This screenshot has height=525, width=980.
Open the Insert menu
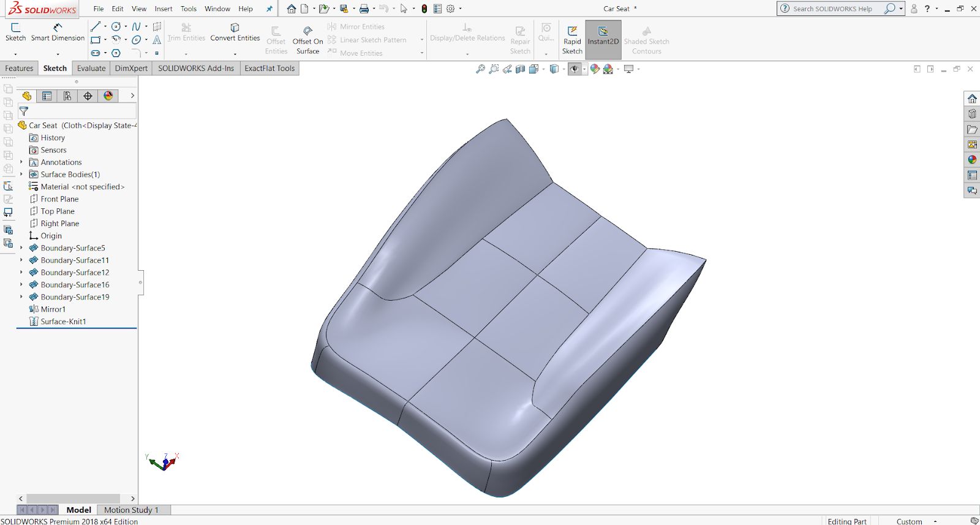pos(163,9)
